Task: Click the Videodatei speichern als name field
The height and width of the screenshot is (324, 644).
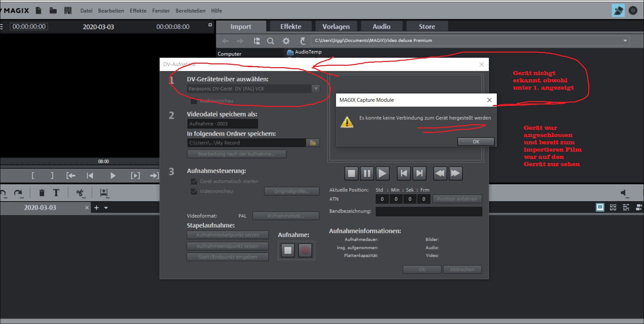Action: [223, 124]
